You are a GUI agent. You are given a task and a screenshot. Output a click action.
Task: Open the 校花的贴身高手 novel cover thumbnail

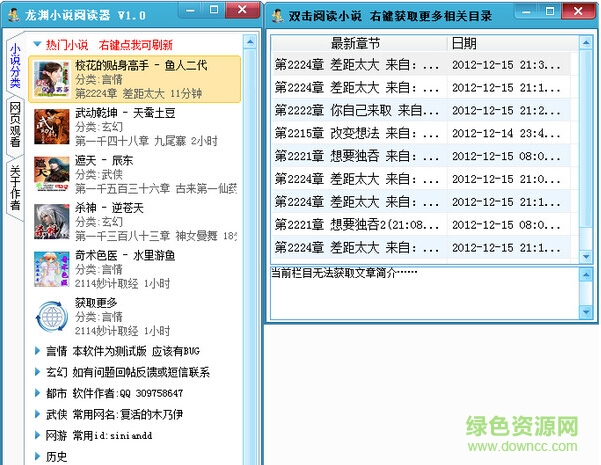point(52,79)
